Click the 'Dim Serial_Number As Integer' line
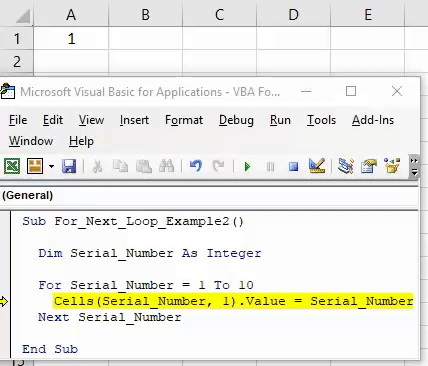This screenshot has height=366, width=428. tap(150, 253)
